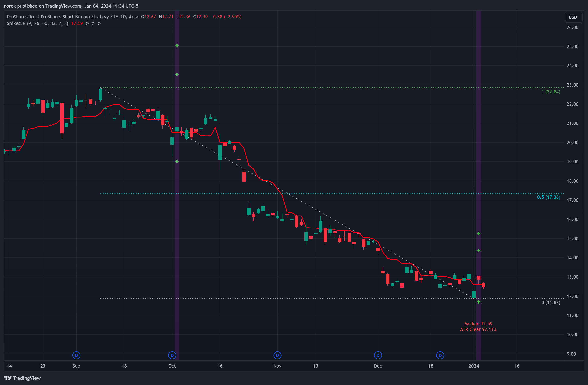The image size is (588, 385).
Task: Click the Fibonacci label 0.5 (17.36)
Action: coord(548,197)
